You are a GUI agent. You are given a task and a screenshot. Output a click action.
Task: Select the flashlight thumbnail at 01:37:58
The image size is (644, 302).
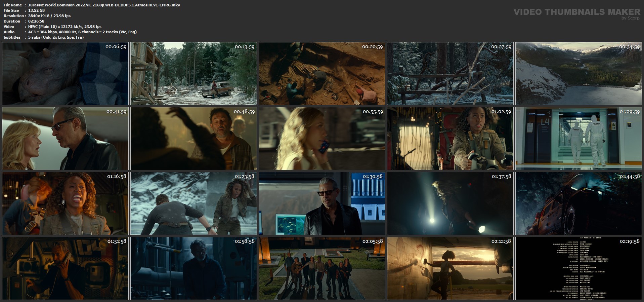[x=450, y=203]
